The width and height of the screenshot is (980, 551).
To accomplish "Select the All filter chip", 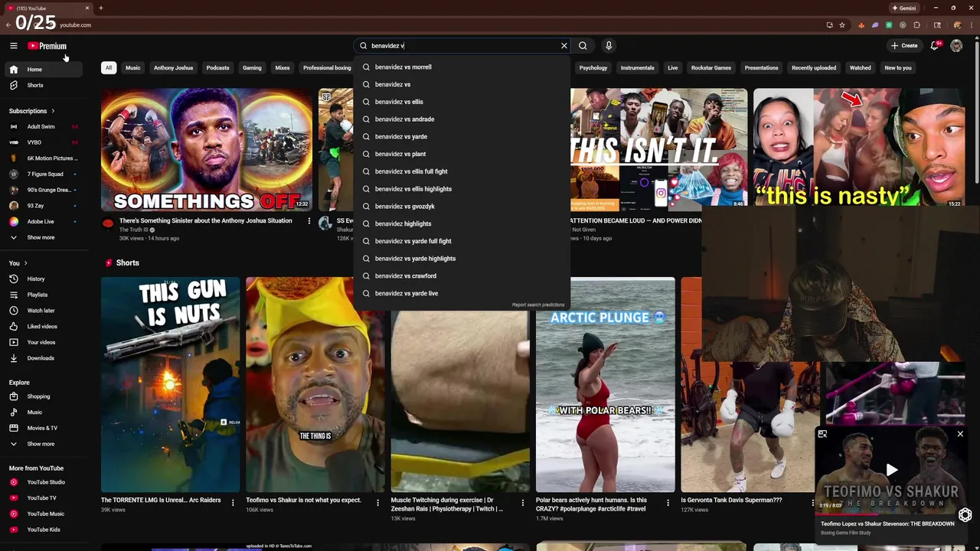I will pyautogui.click(x=109, y=68).
